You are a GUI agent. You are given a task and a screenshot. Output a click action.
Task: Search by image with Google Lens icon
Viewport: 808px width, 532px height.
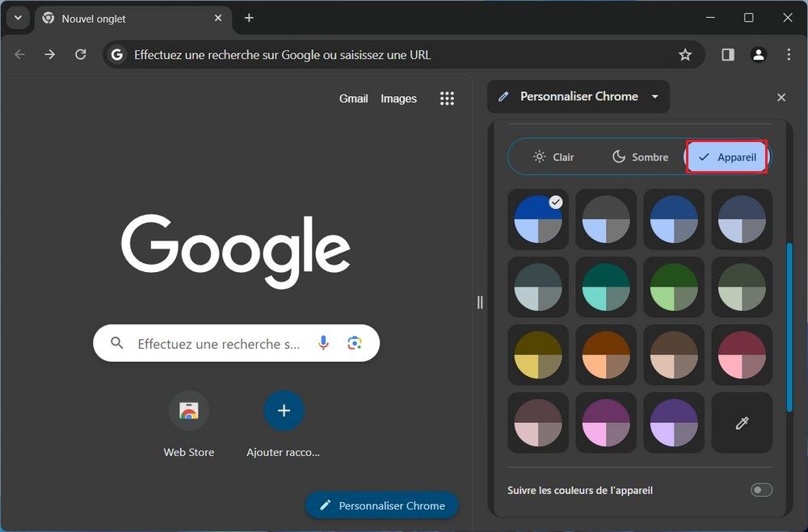click(354, 343)
